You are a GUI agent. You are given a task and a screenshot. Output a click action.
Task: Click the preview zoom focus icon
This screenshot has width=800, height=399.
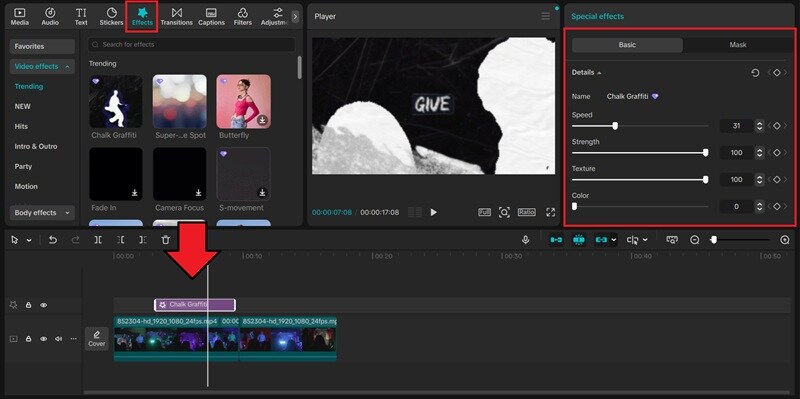504,212
